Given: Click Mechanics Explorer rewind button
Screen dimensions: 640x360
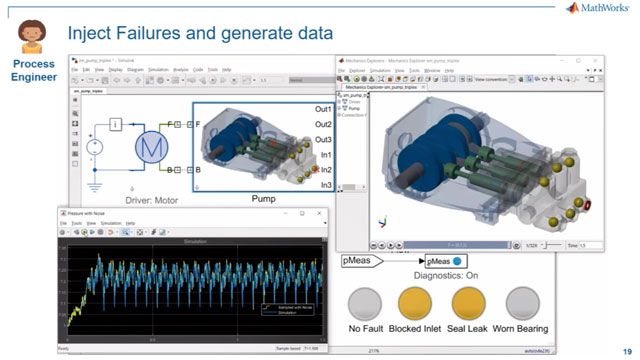Looking at the screenshot, I should pyautogui.click(x=373, y=245).
